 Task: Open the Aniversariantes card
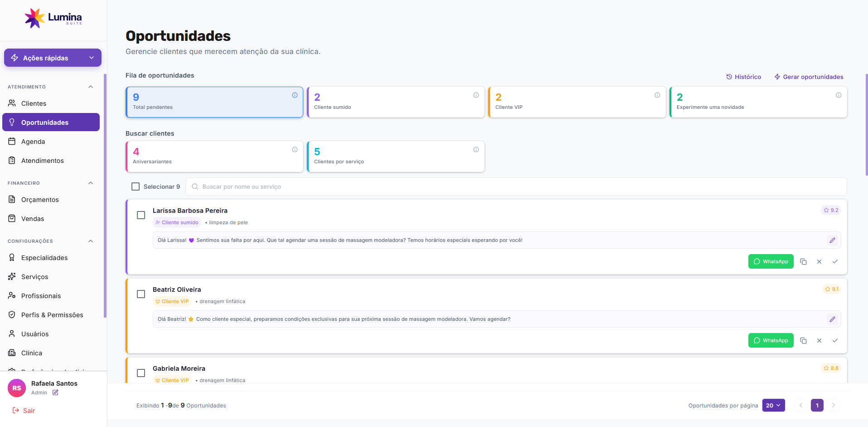coord(214,157)
